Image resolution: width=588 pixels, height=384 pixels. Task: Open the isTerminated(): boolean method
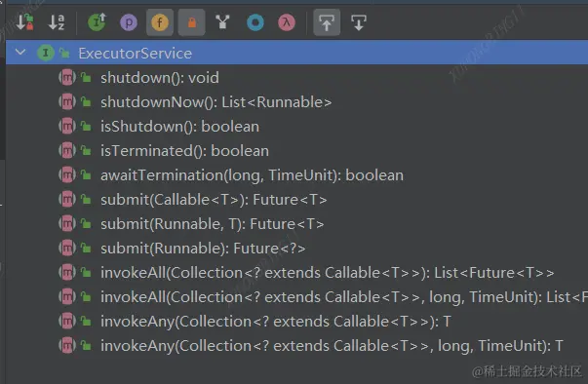pos(184,151)
